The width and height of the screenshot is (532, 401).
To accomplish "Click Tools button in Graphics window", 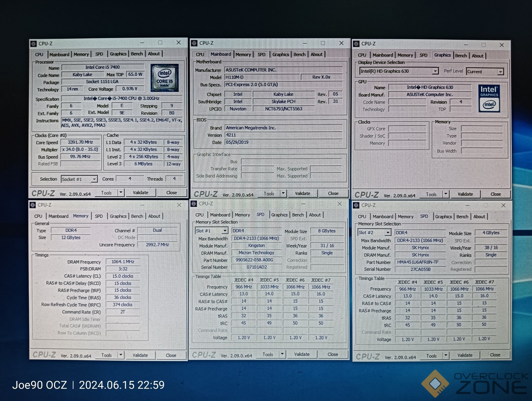I will click(x=431, y=194).
